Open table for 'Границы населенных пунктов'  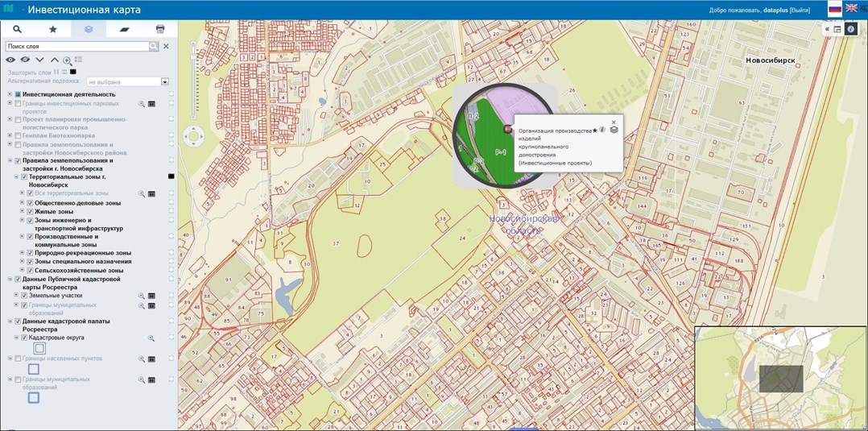pos(151,359)
